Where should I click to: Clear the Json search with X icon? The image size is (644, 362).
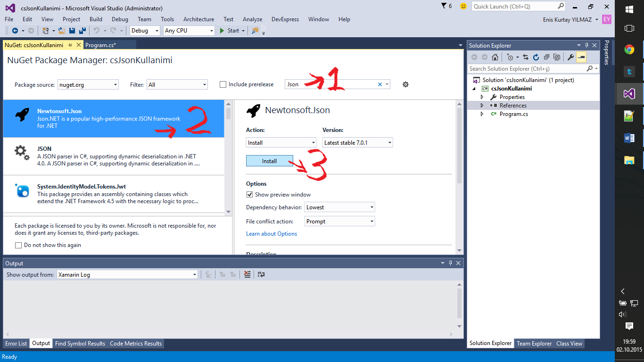point(380,84)
